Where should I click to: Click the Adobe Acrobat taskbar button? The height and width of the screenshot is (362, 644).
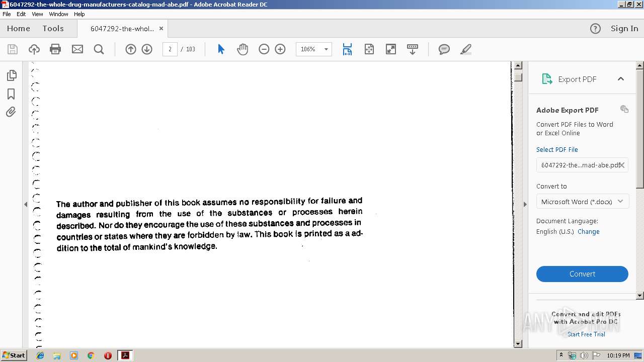(125, 355)
